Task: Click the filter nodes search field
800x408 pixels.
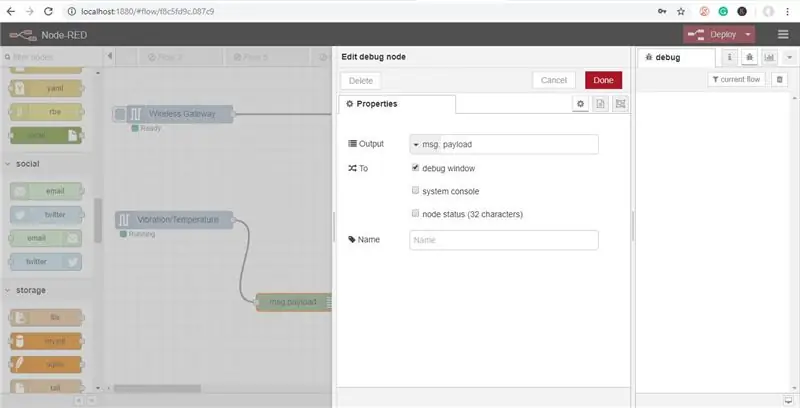Action: (x=51, y=57)
